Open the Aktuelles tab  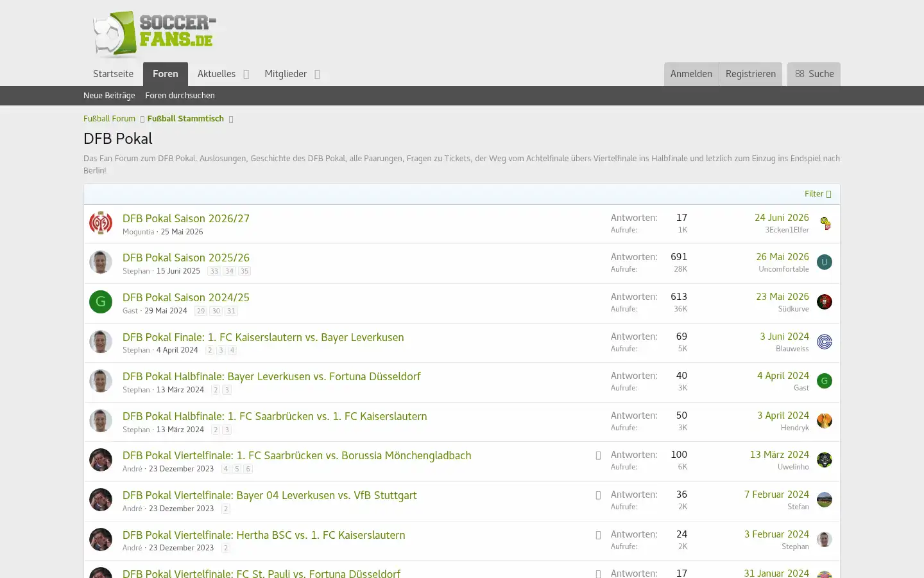[x=216, y=74]
